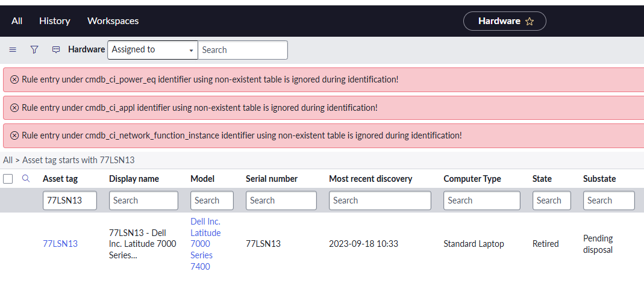Click the 'All' breadcrumb filter link
644x289 pixels.
[x=7, y=160]
